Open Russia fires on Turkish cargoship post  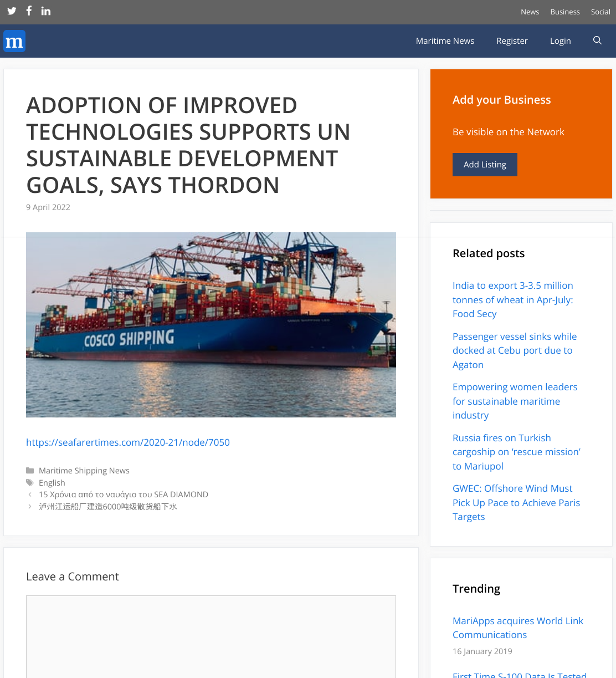tap(516, 452)
